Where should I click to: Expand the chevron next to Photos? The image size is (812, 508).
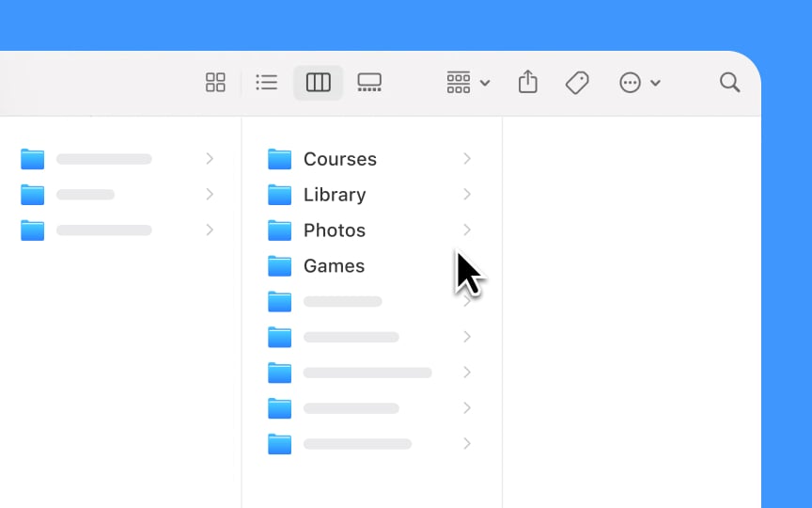[x=467, y=230]
